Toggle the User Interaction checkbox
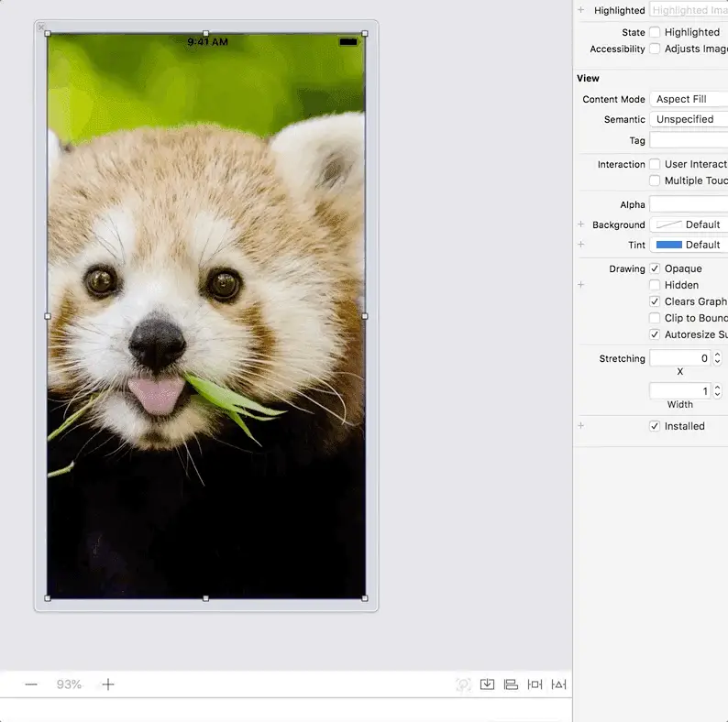 coord(655,164)
